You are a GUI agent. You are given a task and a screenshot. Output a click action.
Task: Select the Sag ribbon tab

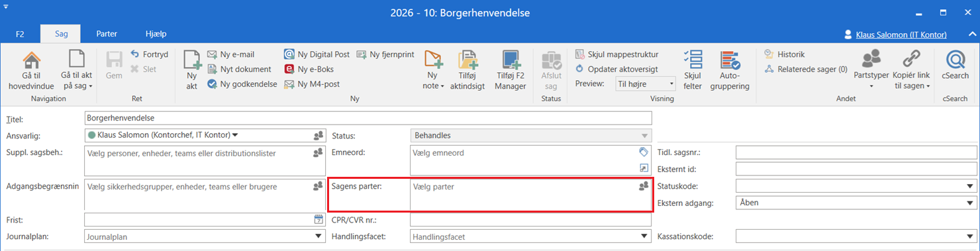click(x=60, y=34)
